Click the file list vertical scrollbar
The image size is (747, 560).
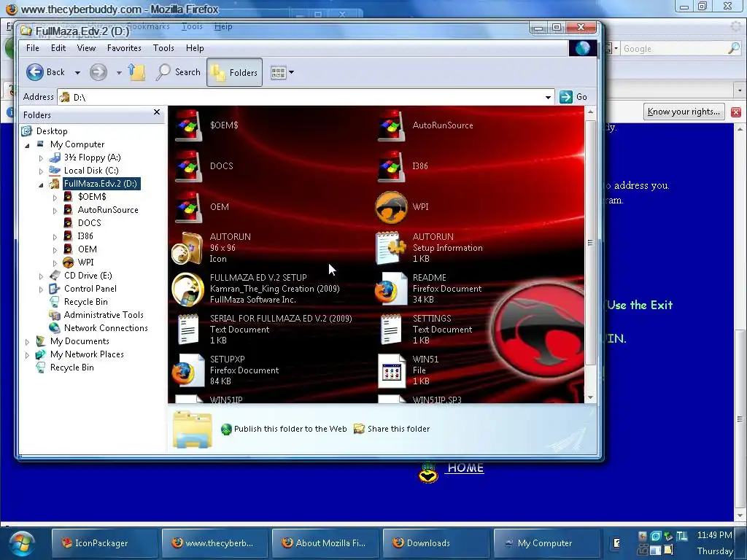click(590, 243)
